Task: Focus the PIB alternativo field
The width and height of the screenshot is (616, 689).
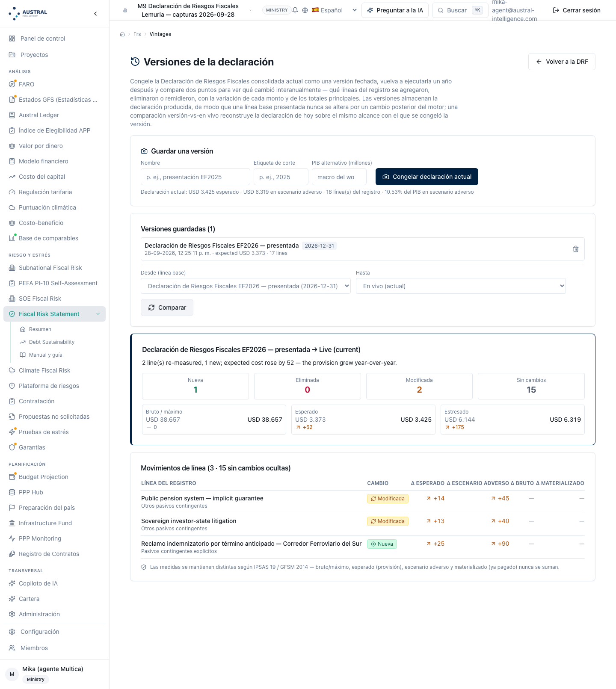Action: tap(339, 177)
